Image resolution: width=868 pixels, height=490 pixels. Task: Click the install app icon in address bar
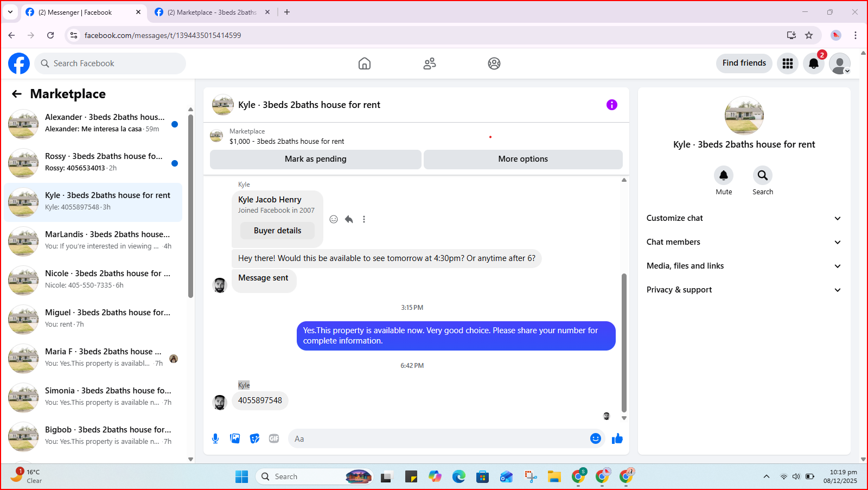point(792,35)
